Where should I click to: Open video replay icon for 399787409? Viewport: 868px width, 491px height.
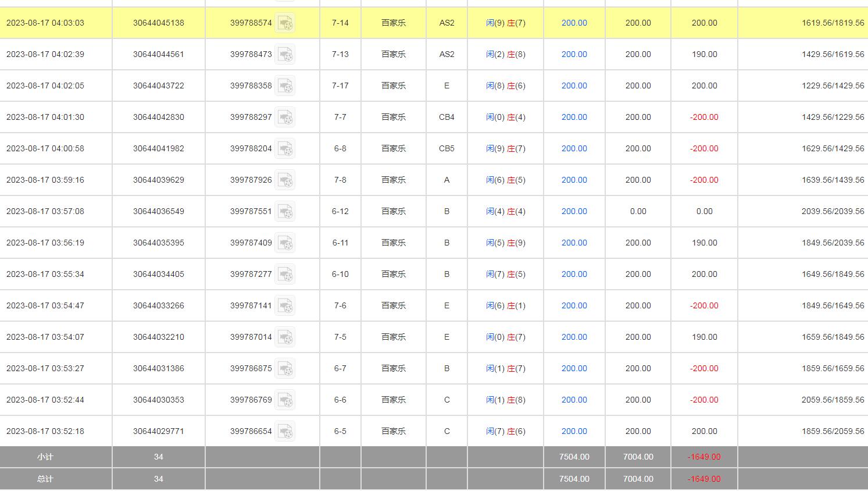[285, 243]
